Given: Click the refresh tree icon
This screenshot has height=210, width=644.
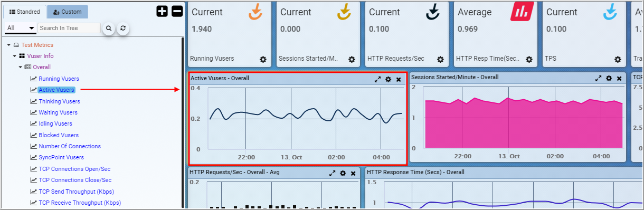Looking at the screenshot, I should 122,28.
